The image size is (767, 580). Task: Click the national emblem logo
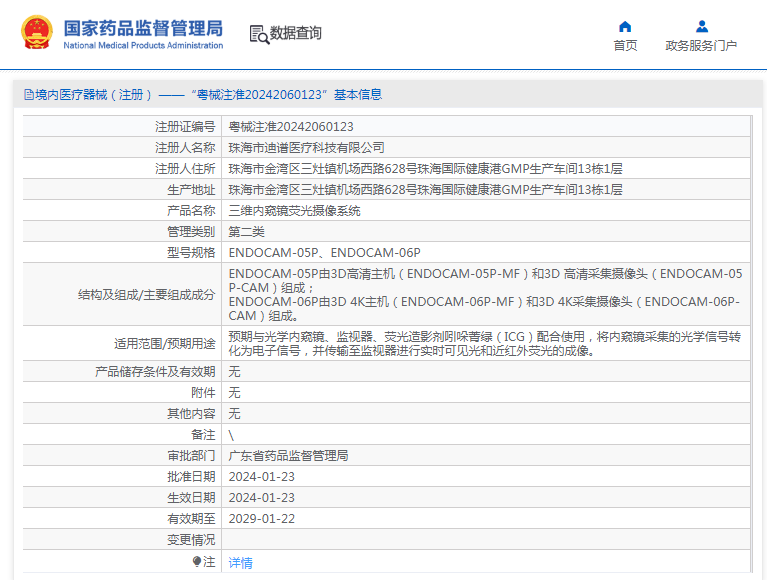coord(37,33)
